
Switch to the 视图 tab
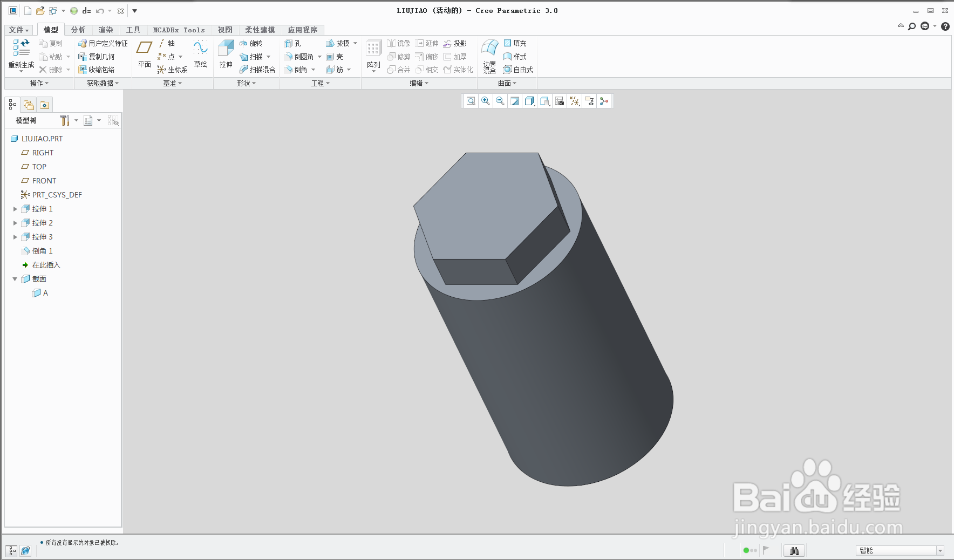pos(225,30)
